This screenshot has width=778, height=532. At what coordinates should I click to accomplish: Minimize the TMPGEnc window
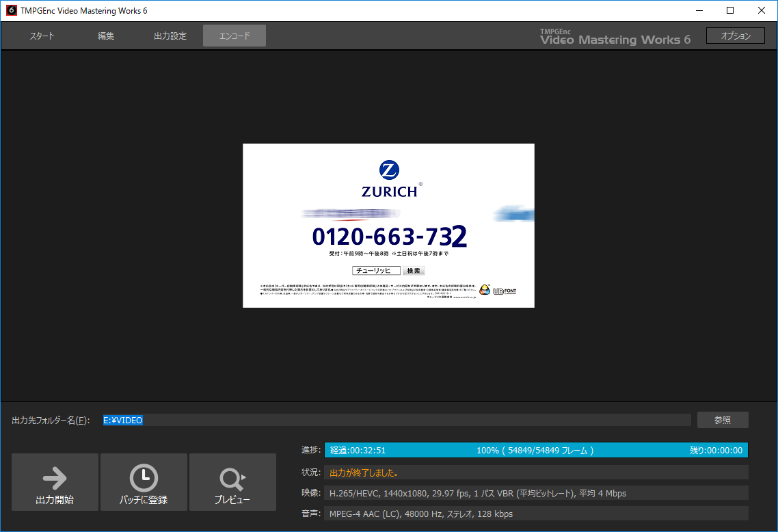point(699,10)
